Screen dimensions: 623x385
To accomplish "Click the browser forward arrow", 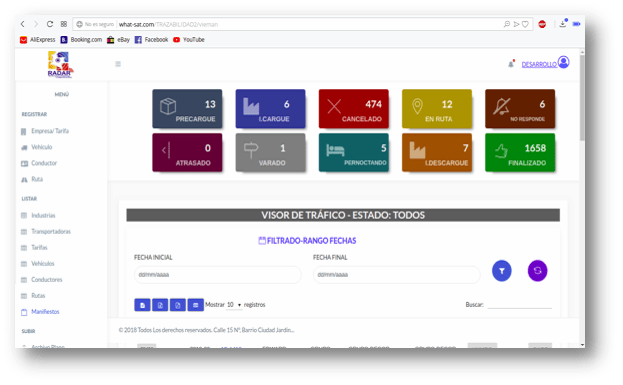I will pyautogui.click(x=36, y=24).
